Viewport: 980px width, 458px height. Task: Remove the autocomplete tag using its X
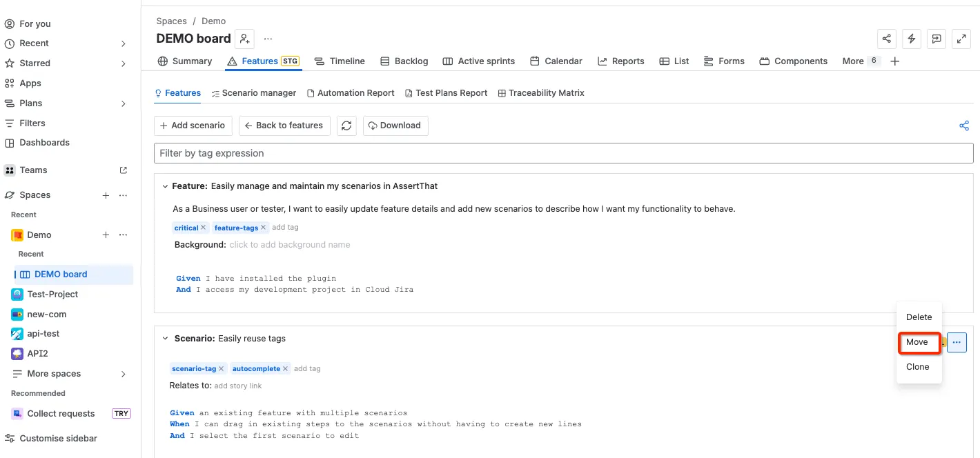[x=285, y=369]
